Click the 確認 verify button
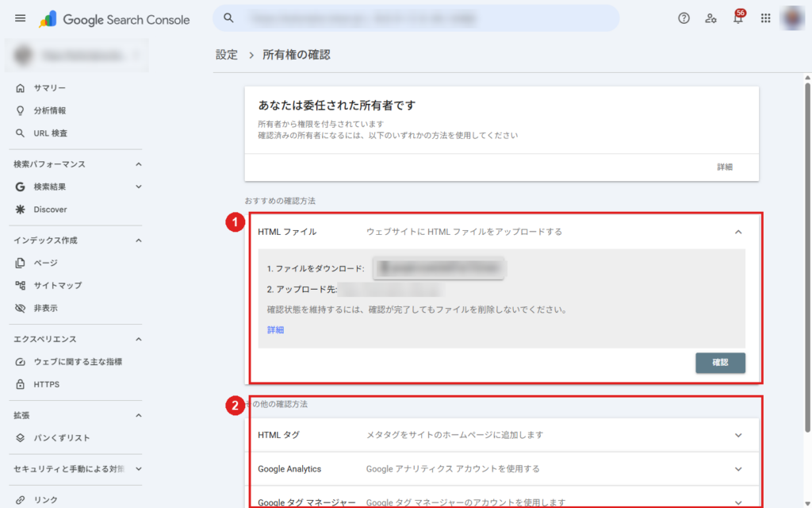812x508 pixels. tap(720, 363)
